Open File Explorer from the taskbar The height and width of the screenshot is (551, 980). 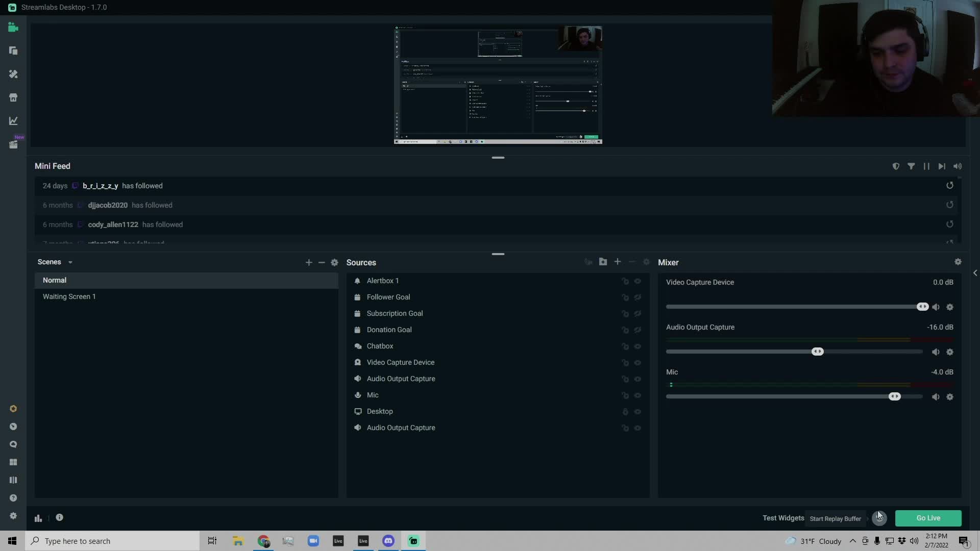point(238,541)
